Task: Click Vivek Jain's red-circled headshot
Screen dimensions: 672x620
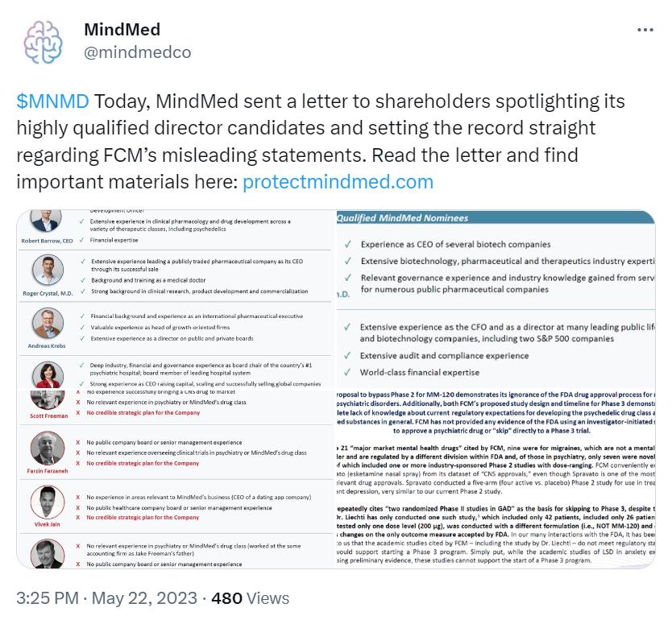Action: tap(48, 502)
